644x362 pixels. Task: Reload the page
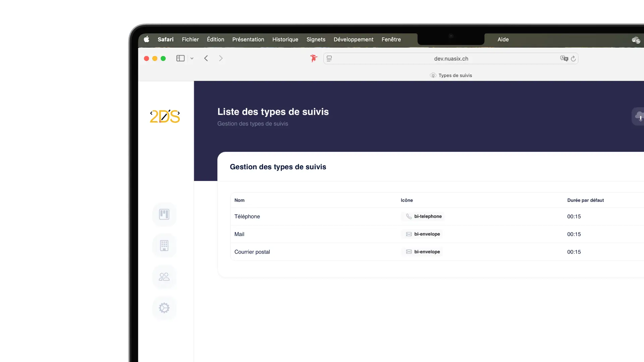coord(573,59)
